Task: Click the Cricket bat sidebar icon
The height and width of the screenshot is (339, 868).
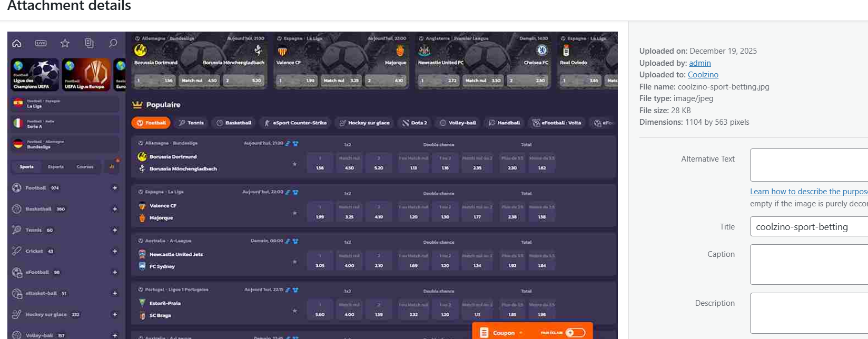Action: pyautogui.click(x=17, y=251)
